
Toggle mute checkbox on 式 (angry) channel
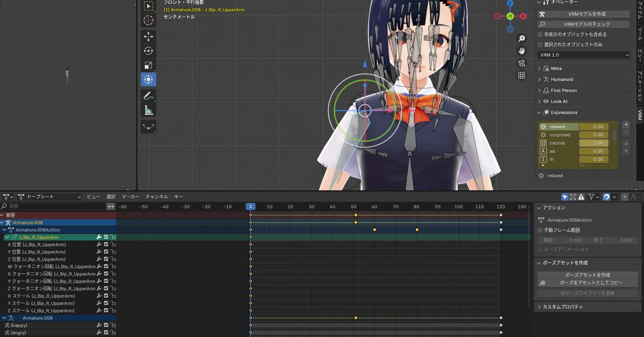pyautogui.click(x=106, y=333)
